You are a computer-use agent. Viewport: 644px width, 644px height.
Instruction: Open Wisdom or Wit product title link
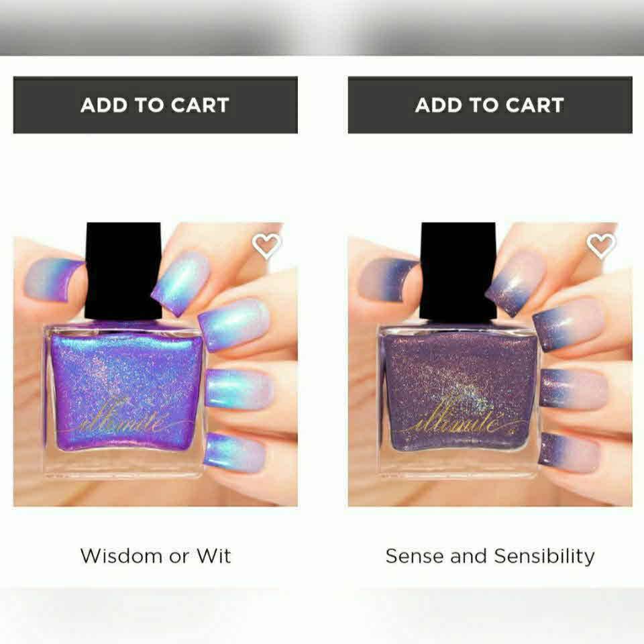click(156, 555)
